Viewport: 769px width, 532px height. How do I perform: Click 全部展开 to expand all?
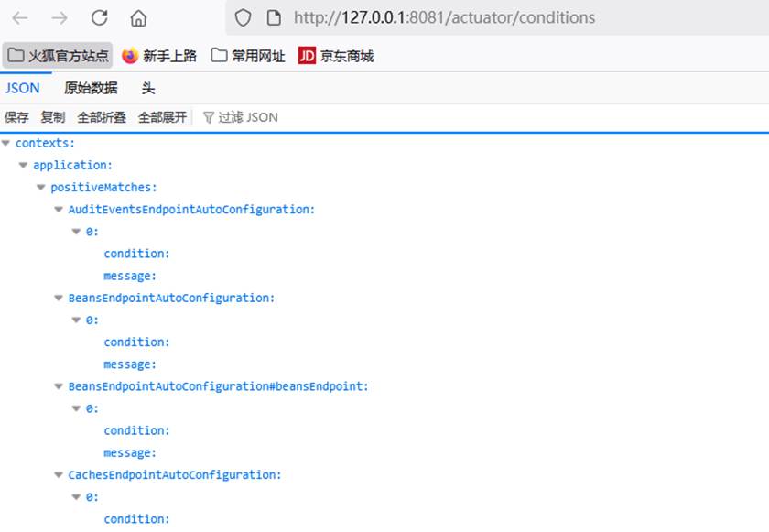[162, 117]
